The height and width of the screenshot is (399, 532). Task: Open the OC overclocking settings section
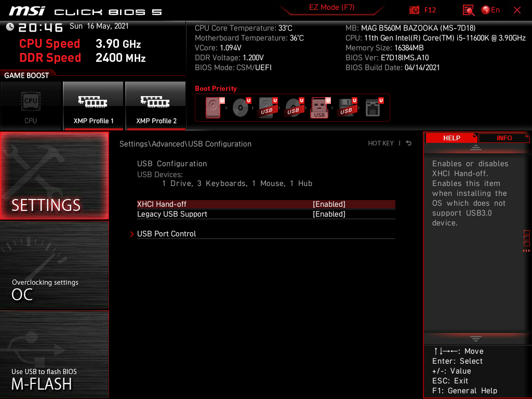point(54,265)
